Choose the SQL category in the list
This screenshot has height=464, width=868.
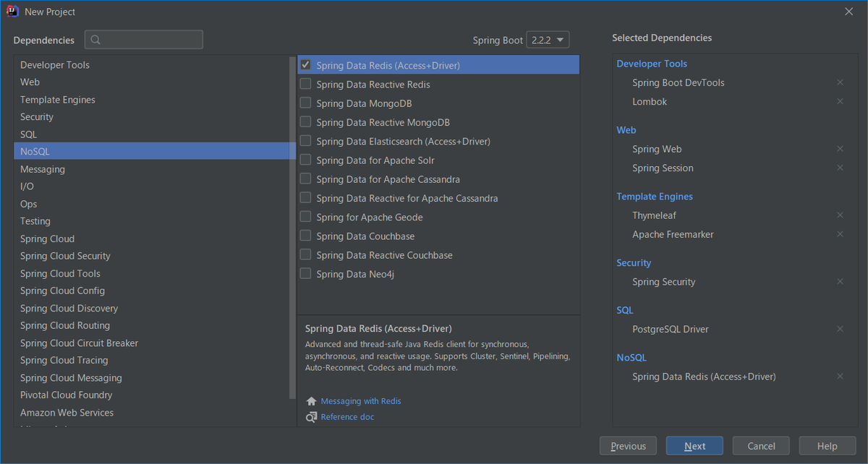(x=151, y=134)
